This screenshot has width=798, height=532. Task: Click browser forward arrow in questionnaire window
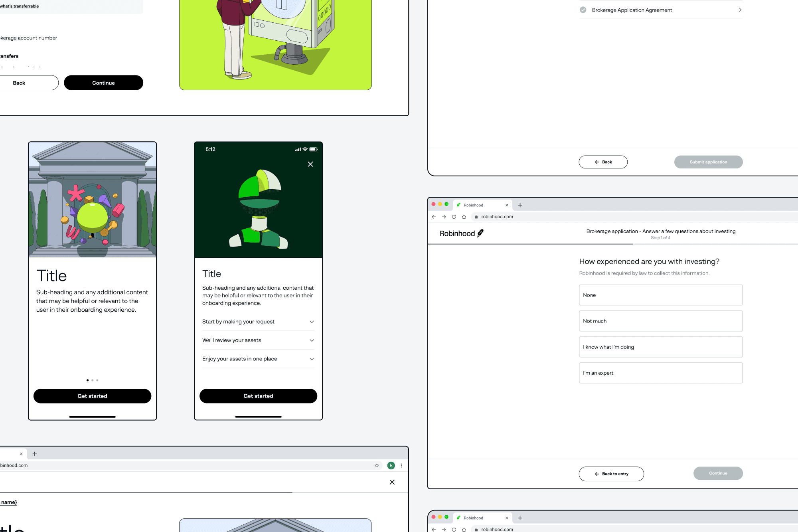pyautogui.click(x=444, y=217)
